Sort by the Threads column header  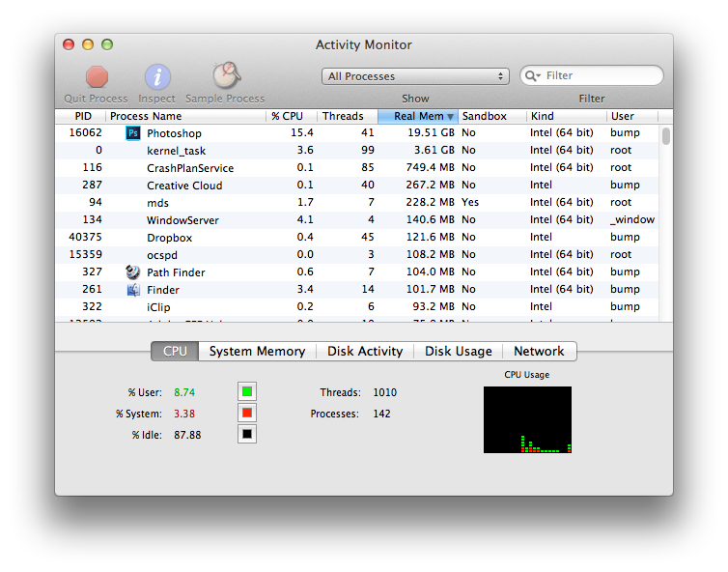click(348, 116)
